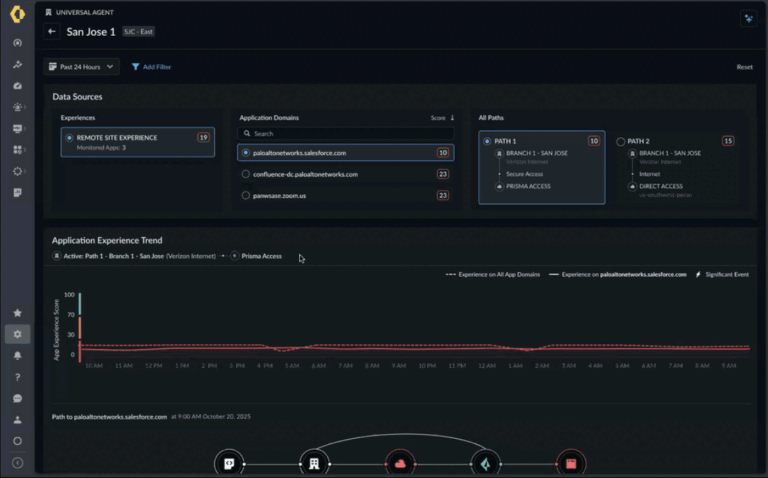Click Prisma Access in the active path breadcrumb
Image resolution: width=768 pixels, height=478 pixels.
262,256
